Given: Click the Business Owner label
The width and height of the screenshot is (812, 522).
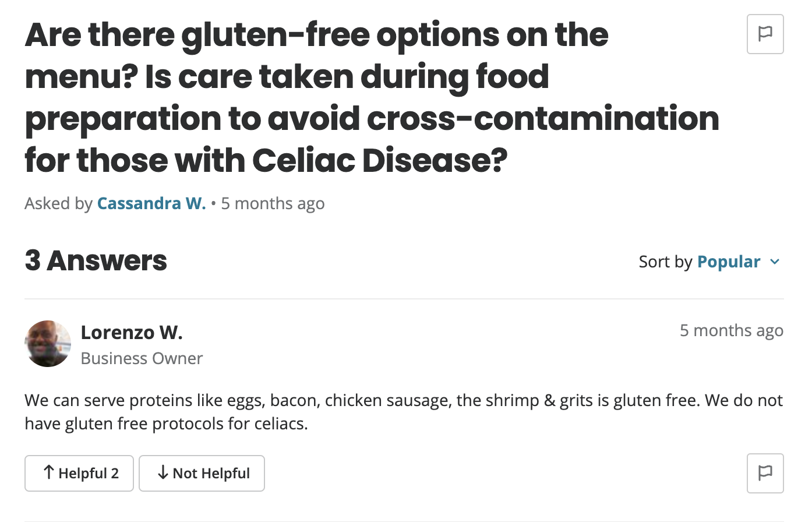Looking at the screenshot, I should point(142,358).
